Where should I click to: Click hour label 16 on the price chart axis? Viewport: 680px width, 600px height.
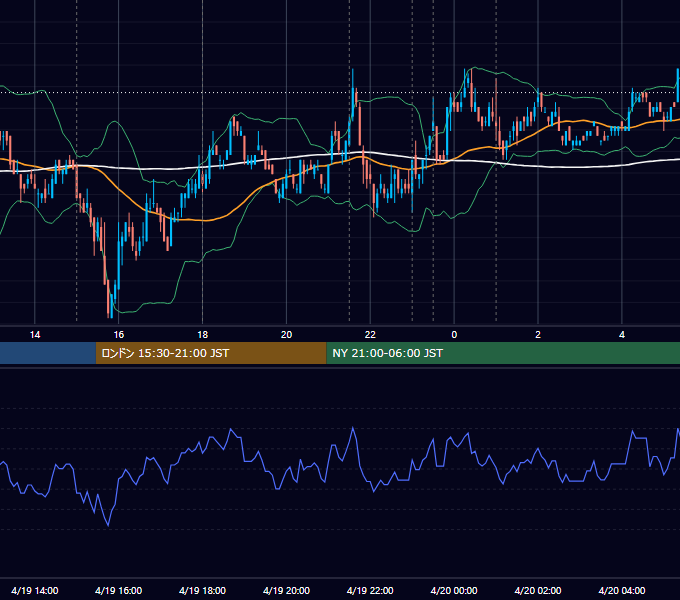pos(118,335)
